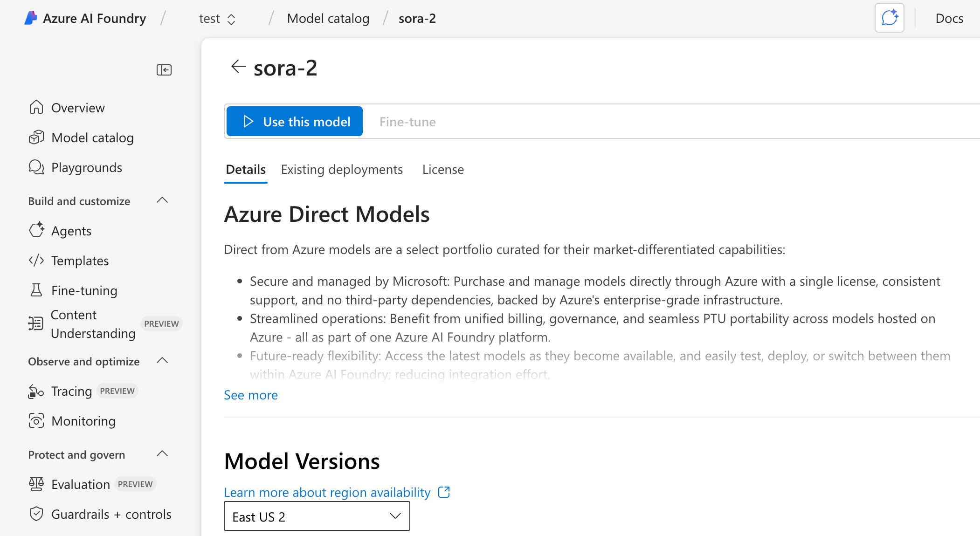The image size is (980, 536).
Task: Collapse the left navigation sidebar
Action: click(164, 69)
